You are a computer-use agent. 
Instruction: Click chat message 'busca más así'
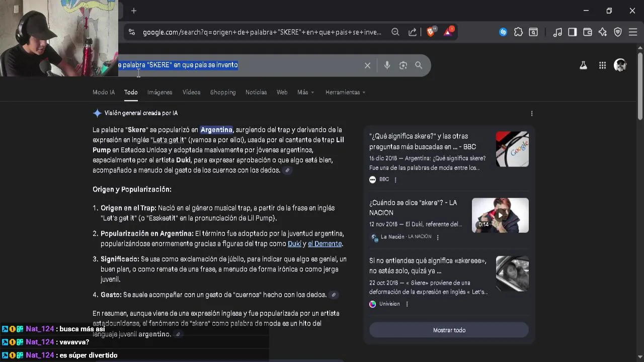[x=82, y=329]
